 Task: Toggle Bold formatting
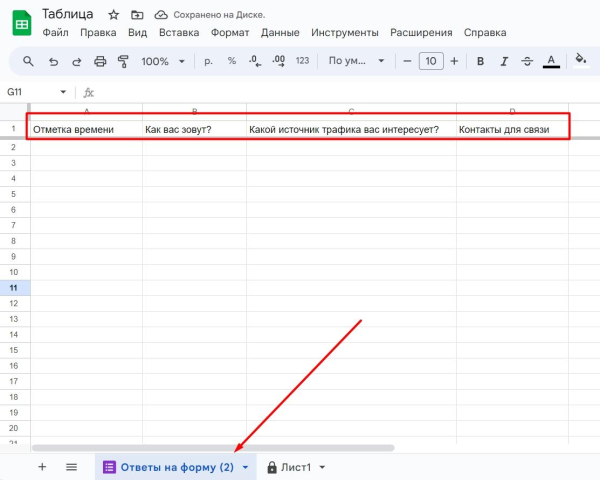click(x=480, y=61)
